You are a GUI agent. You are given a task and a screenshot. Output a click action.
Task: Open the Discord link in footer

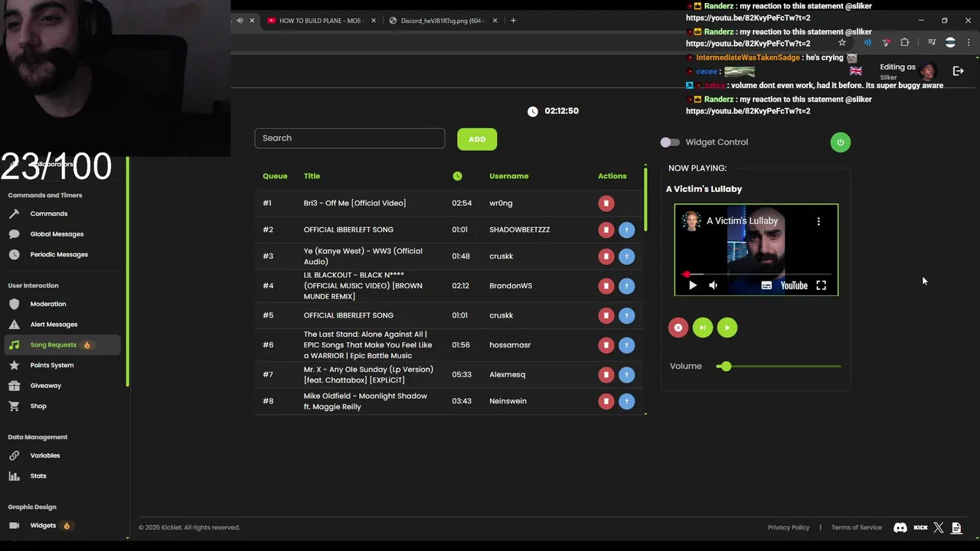900,527
